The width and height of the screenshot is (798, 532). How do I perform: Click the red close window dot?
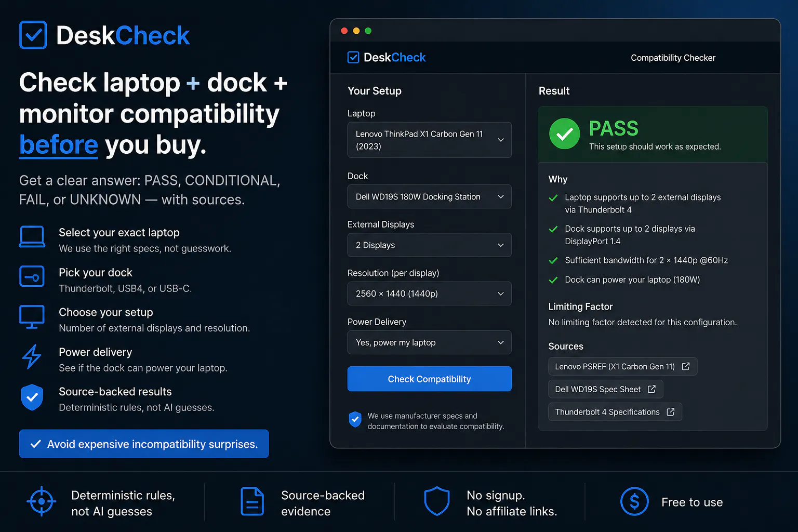click(x=344, y=31)
